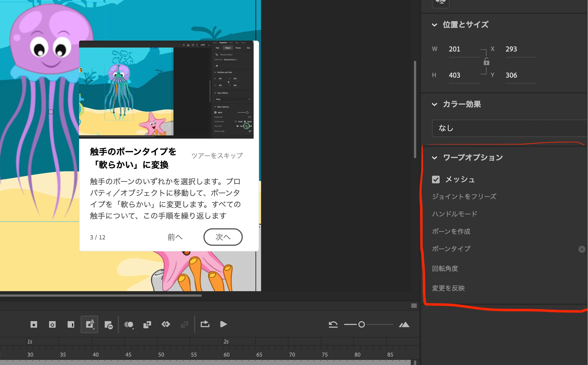Toggle the Auto Keyframe button

(x=89, y=324)
